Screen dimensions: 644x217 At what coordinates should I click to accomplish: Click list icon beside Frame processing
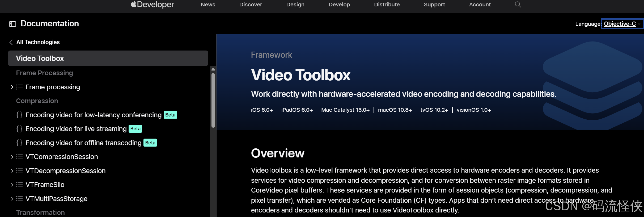(19, 87)
